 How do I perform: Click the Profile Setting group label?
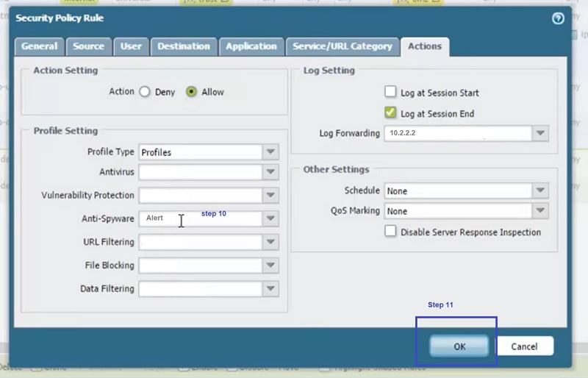(x=65, y=131)
